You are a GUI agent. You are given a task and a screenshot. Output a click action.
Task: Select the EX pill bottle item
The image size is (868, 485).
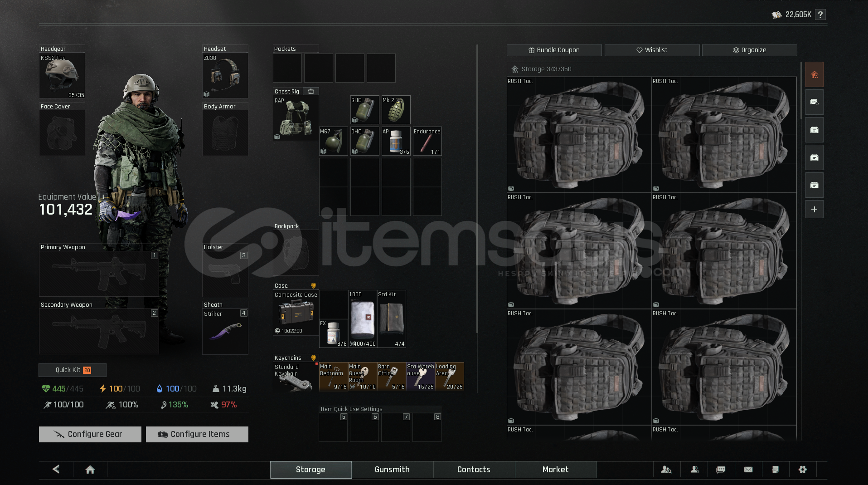[x=334, y=333]
